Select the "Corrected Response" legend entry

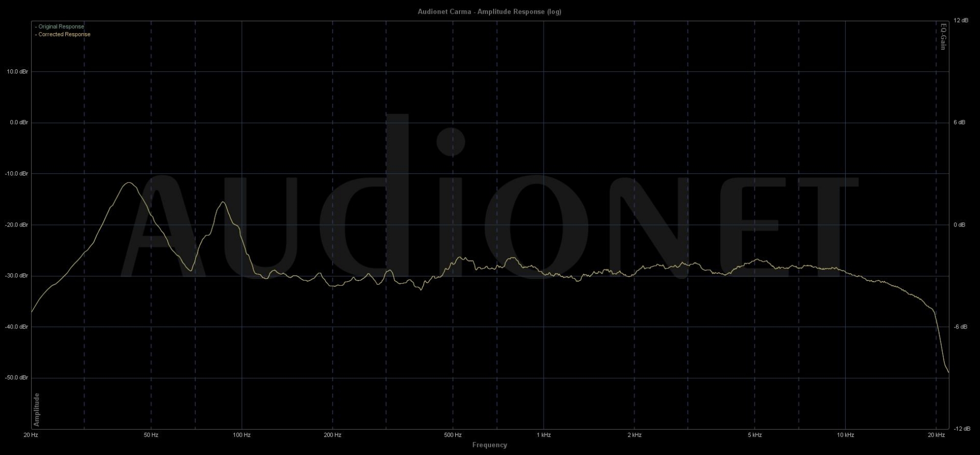pyautogui.click(x=63, y=34)
